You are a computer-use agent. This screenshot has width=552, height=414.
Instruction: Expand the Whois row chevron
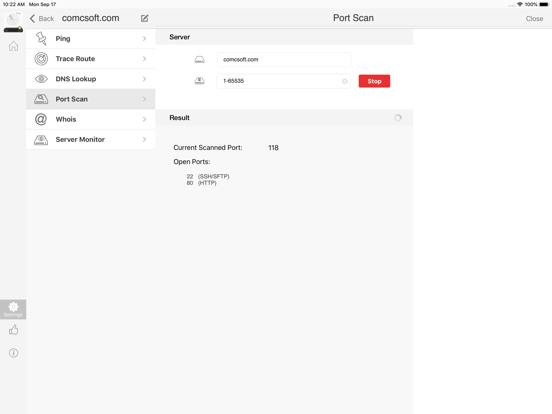tap(144, 119)
